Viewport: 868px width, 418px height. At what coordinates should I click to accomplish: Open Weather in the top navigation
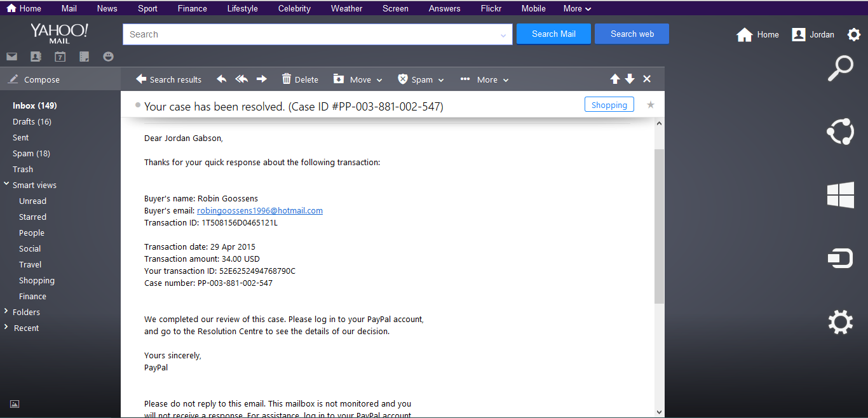[x=347, y=8]
